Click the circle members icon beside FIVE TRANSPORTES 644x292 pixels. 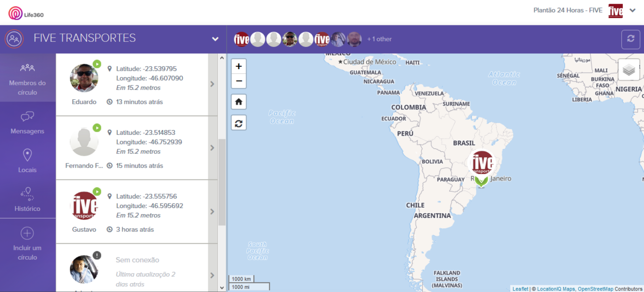(x=14, y=39)
